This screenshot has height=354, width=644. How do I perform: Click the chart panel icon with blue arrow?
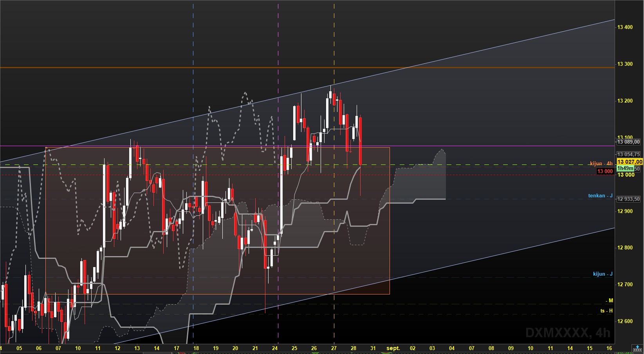pyautogui.click(x=638, y=348)
